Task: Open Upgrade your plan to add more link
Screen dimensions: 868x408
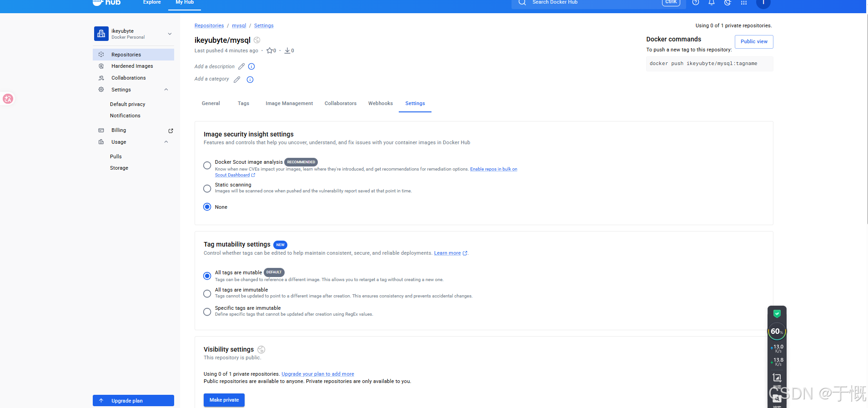Action: (x=318, y=374)
